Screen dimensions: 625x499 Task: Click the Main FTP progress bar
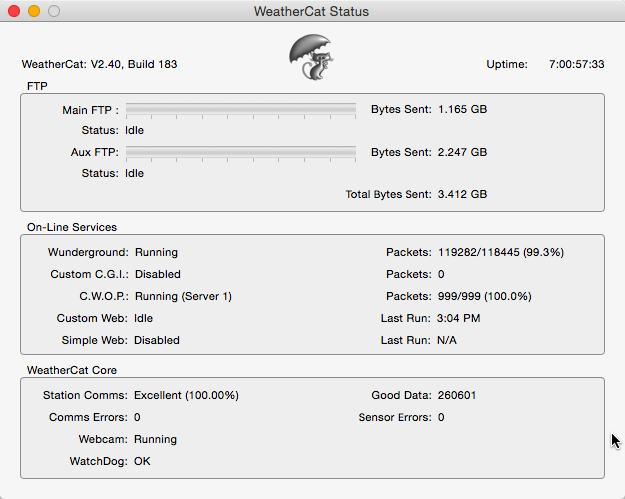tap(241, 110)
